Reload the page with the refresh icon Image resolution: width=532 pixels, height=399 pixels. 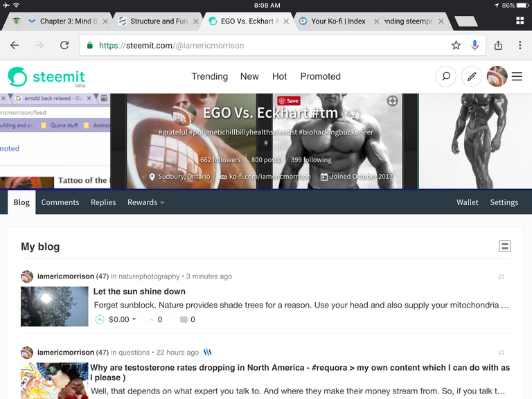64,46
